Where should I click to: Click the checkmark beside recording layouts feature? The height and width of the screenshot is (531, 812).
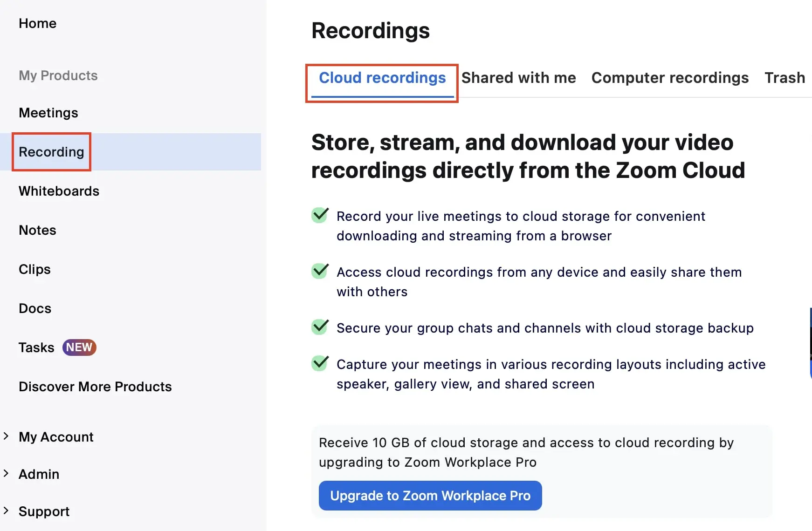[x=319, y=364]
